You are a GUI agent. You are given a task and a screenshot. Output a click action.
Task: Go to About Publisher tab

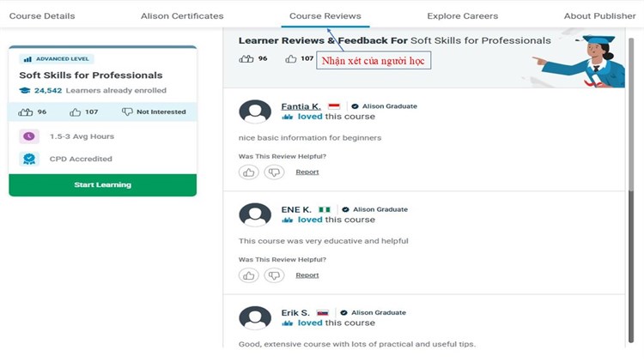pyautogui.click(x=599, y=16)
